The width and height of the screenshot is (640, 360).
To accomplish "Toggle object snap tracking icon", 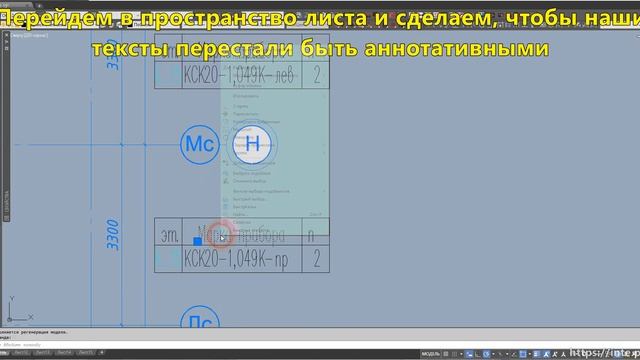I will (514, 354).
